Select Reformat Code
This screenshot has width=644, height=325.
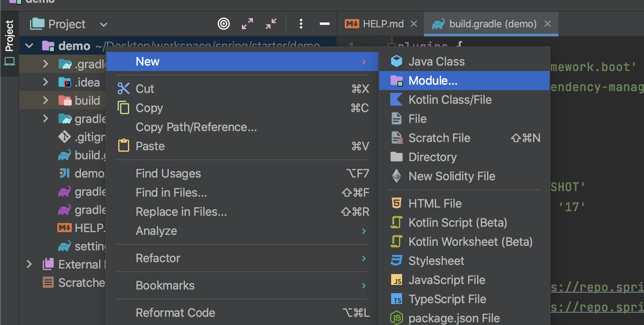242,313
